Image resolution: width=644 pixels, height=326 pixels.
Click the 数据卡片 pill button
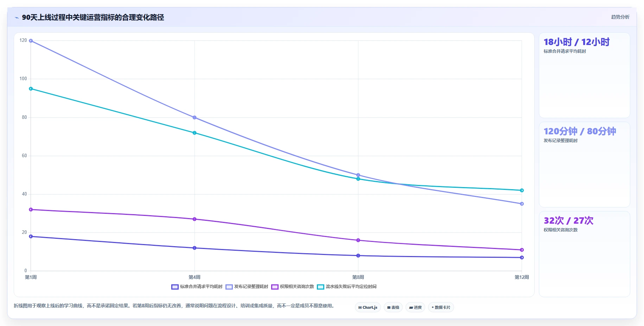click(441, 307)
